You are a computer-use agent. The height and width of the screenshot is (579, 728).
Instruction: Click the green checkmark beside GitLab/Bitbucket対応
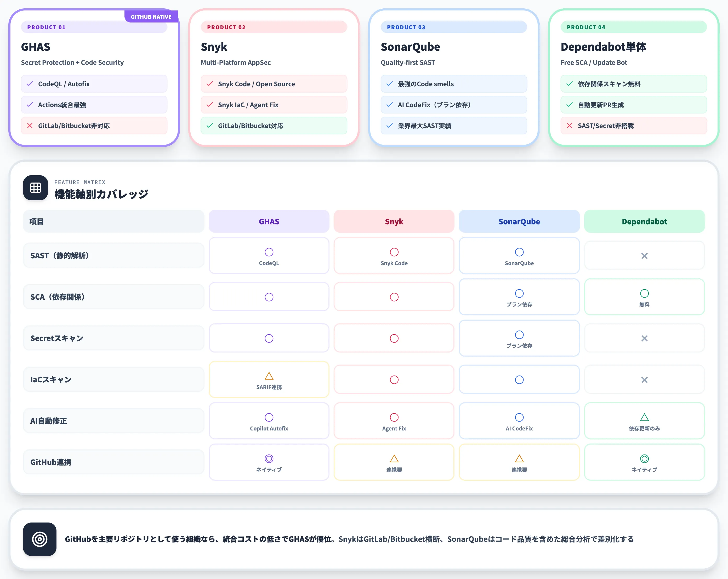pyautogui.click(x=210, y=126)
